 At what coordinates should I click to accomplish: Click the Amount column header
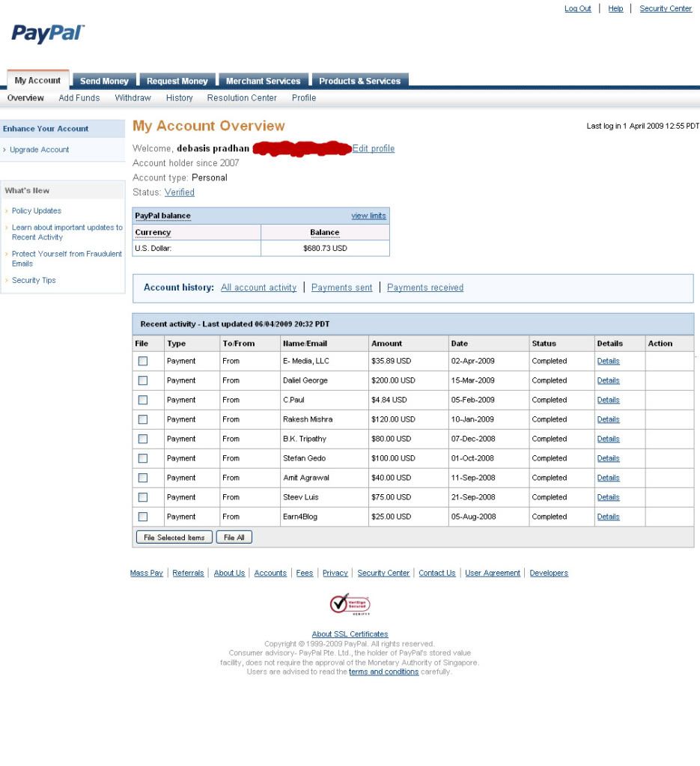tap(386, 344)
